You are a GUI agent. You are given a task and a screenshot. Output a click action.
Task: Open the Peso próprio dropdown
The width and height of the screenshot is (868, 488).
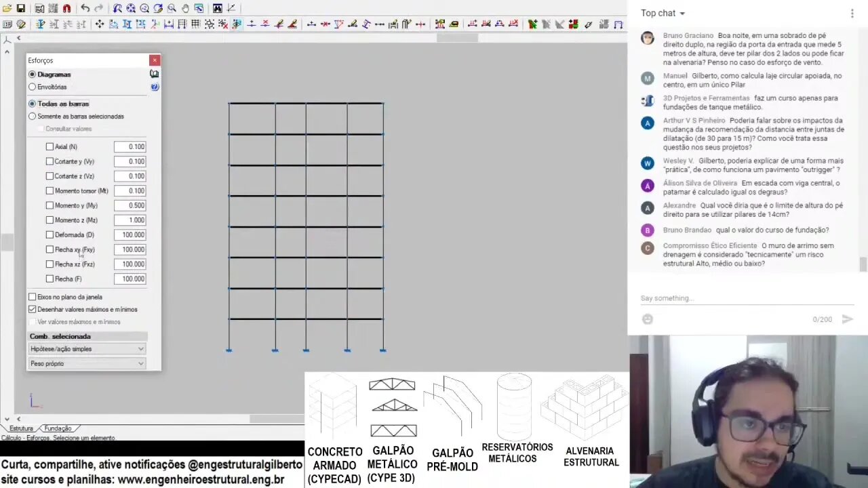point(87,364)
